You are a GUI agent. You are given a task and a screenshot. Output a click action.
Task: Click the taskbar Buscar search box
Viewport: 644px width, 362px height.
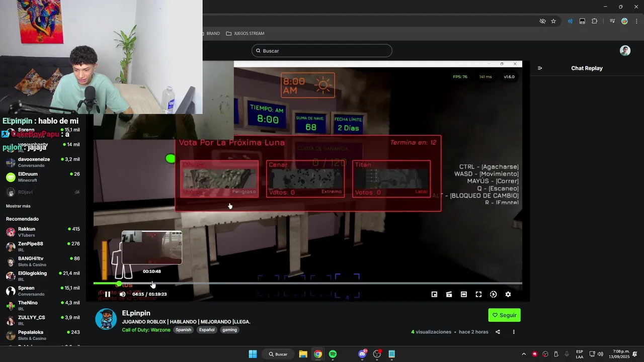278,354
